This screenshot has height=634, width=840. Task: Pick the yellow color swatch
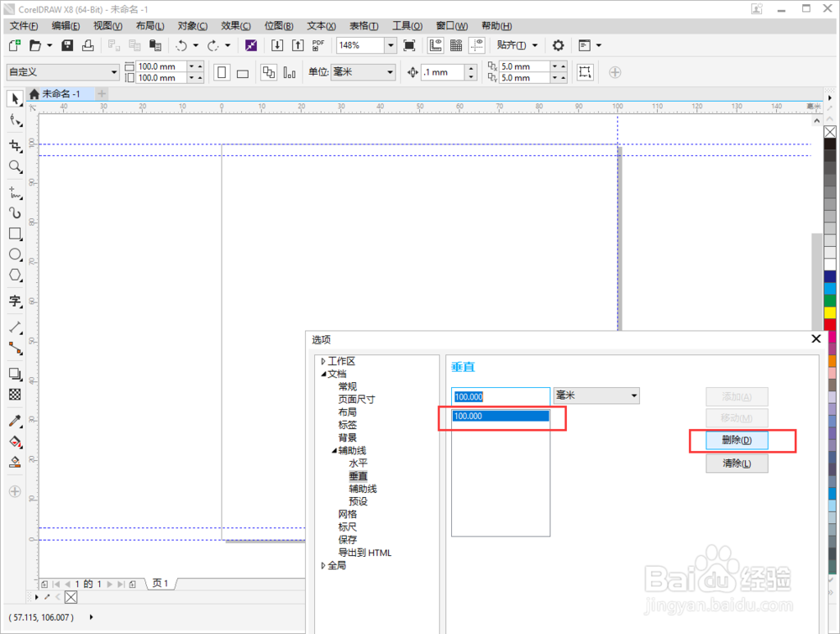[x=830, y=312]
